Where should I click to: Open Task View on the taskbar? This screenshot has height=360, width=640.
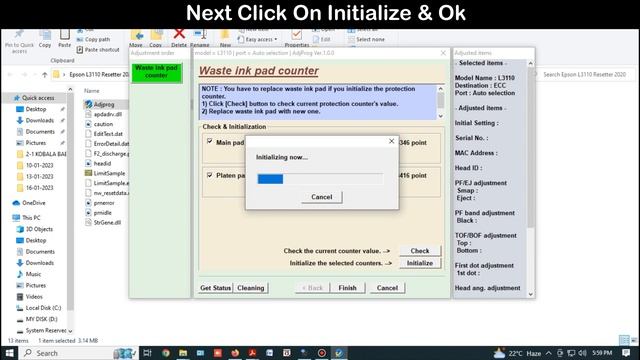(148, 353)
